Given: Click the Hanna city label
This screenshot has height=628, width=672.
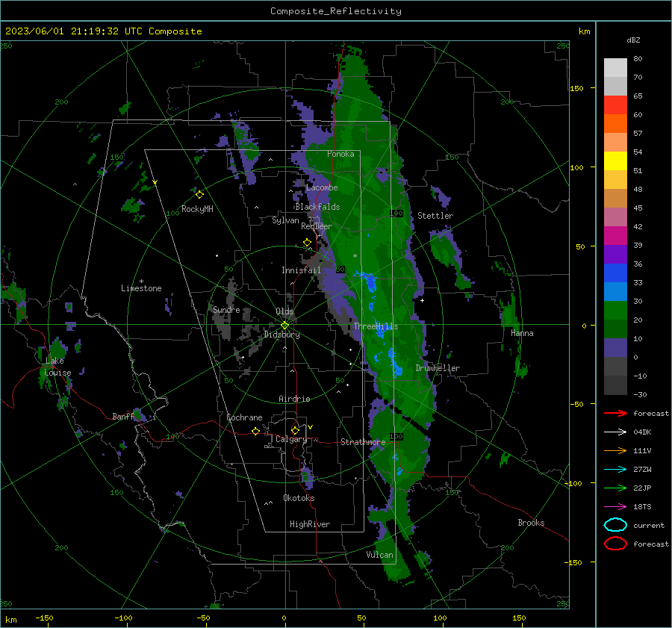Looking at the screenshot, I should pyautogui.click(x=522, y=333).
